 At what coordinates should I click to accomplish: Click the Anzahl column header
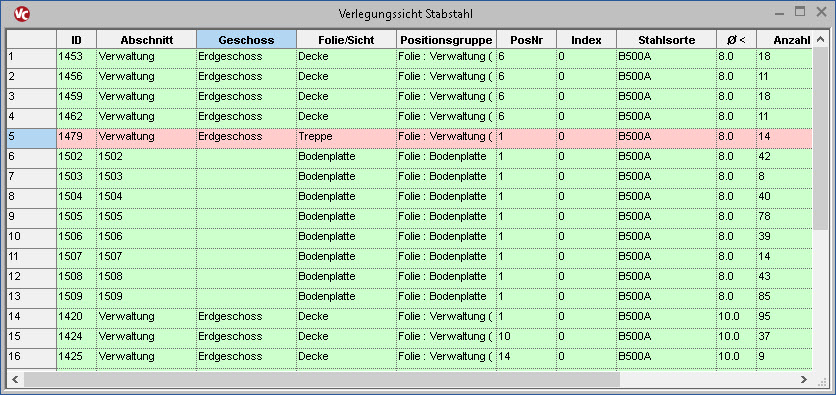pos(784,40)
